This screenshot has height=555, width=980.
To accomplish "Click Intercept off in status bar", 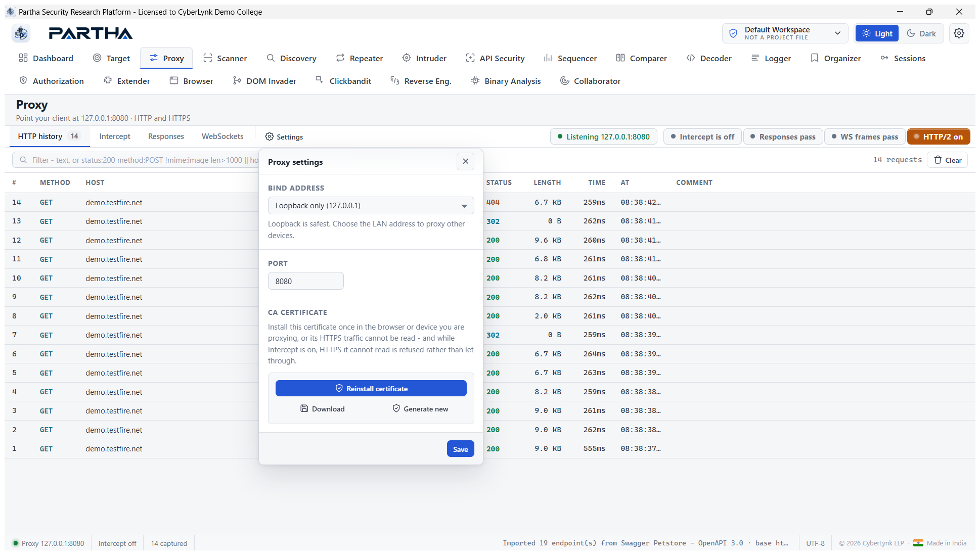I will 117,543.
